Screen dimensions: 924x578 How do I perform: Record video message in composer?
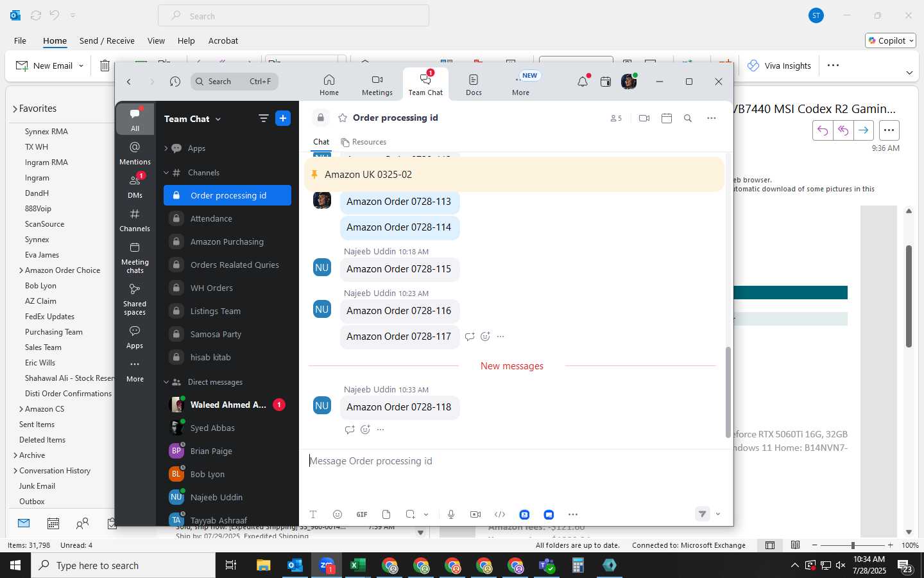pos(475,514)
